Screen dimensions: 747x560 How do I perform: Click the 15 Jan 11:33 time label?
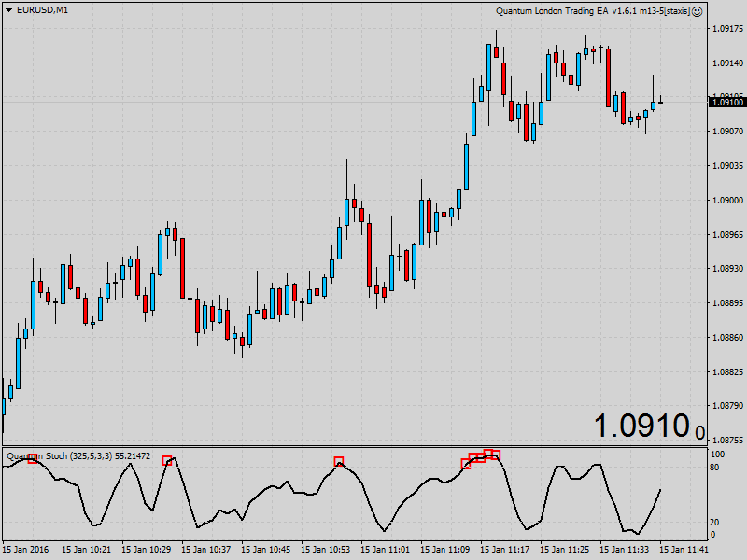[x=625, y=550]
